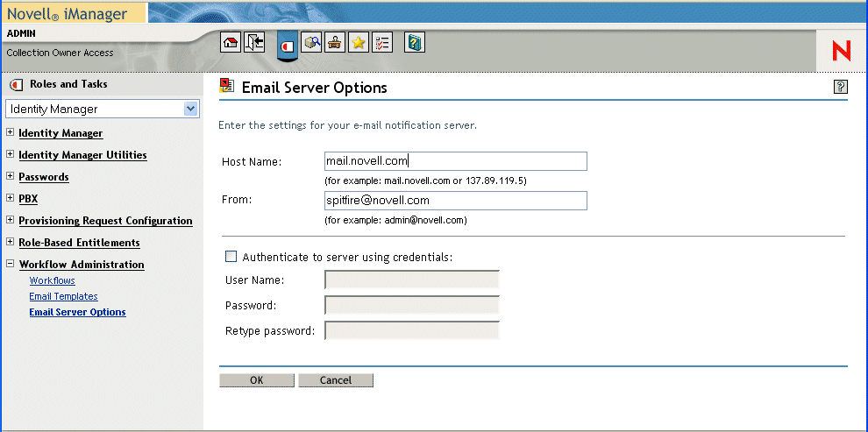
Task: Open the Help book icon in toolbar
Action: (x=415, y=42)
